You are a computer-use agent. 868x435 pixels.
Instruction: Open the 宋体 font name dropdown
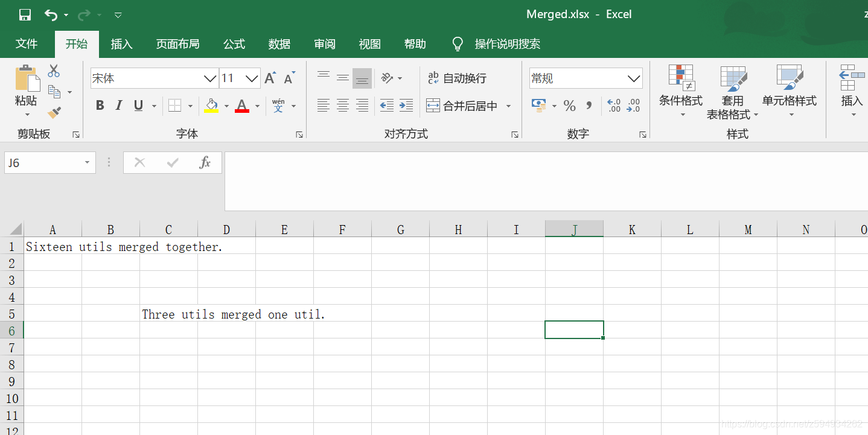tap(210, 78)
